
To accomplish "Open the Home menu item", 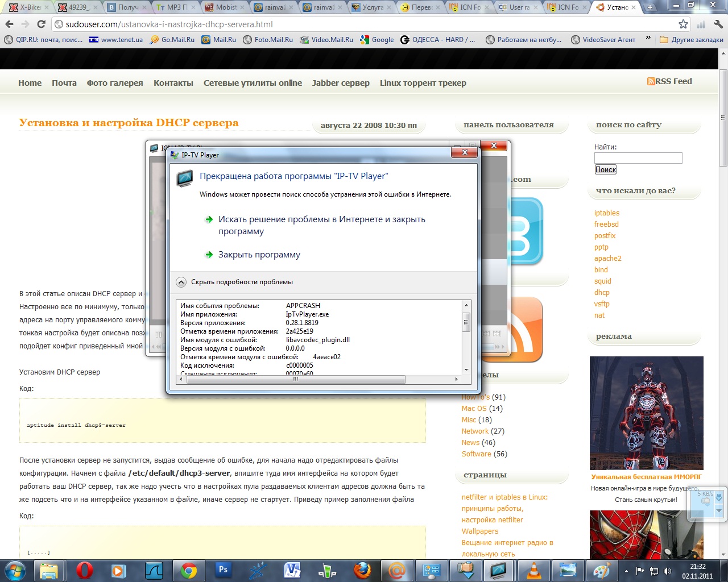I will click(30, 83).
